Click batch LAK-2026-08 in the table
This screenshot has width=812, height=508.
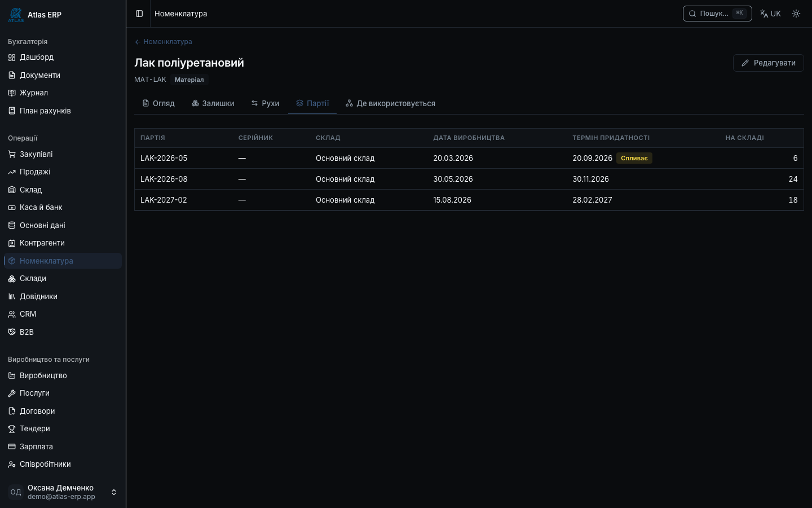(x=164, y=179)
